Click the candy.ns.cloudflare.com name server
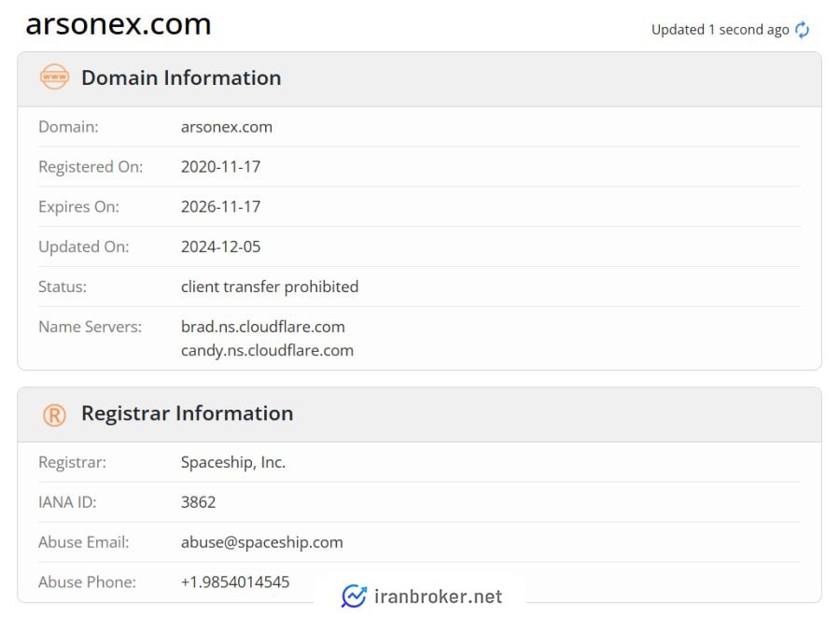 pyautogui.click(x=267, y=351)
